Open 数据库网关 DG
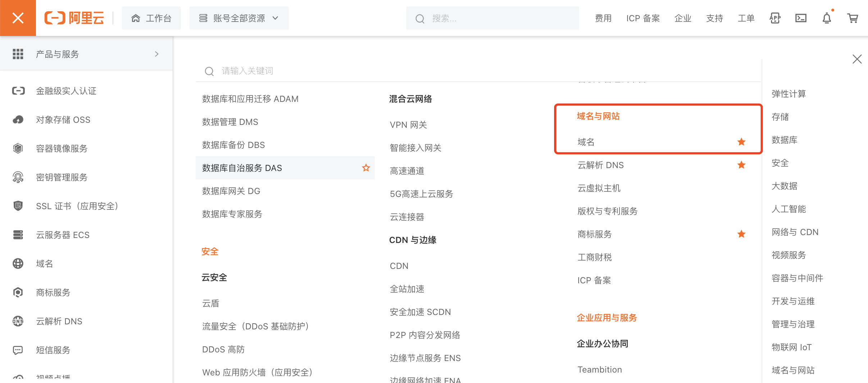This screenshot has height=383, width=868. [x=231, y=191]
